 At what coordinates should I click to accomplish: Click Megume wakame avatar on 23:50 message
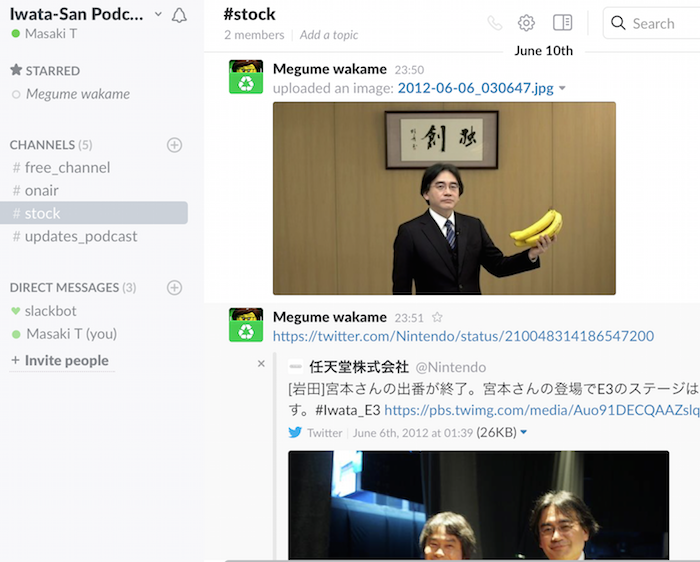pos(246,77)
